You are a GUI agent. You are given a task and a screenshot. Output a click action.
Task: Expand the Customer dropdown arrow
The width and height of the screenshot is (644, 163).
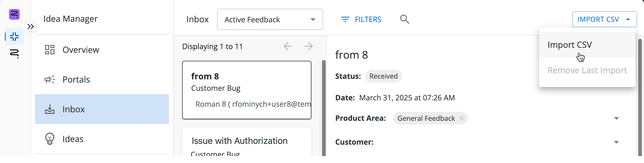pos(617,142)
